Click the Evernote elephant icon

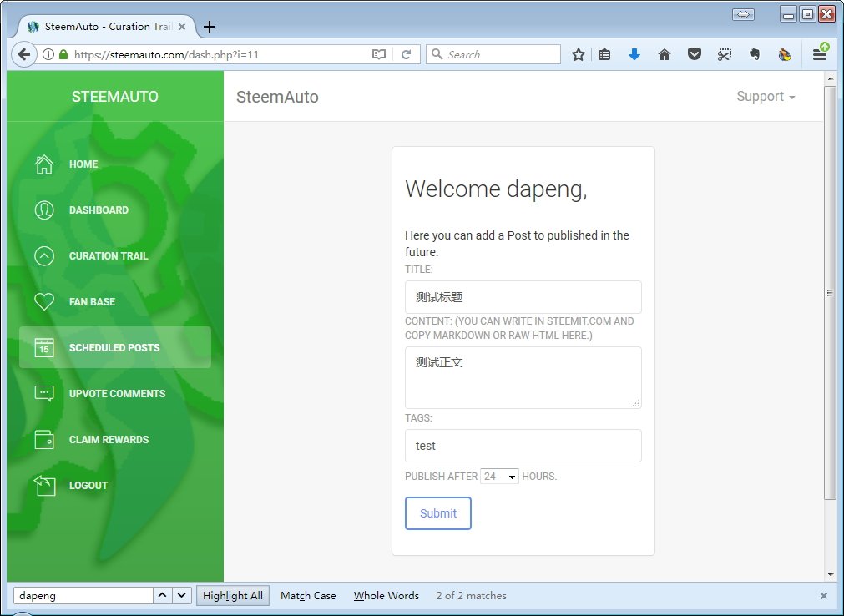click(755, 54)
